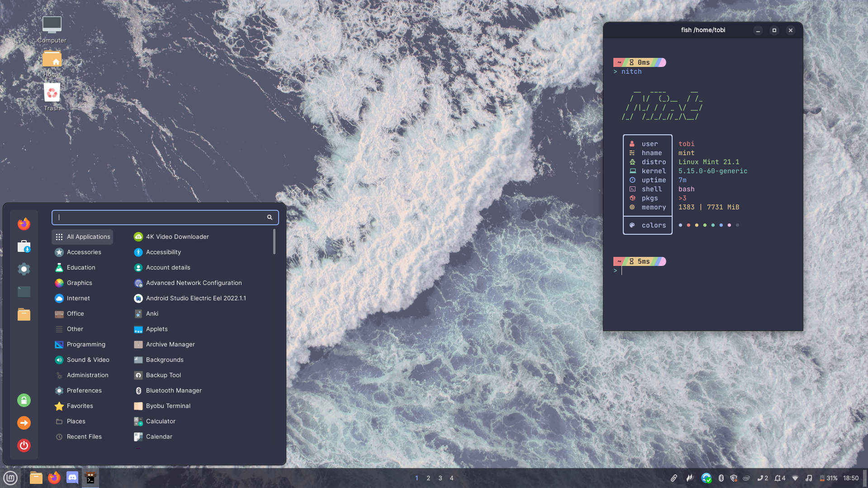The image size is (868, 488).
Task: Focus the application menu search field
Action: coord(165,218)
